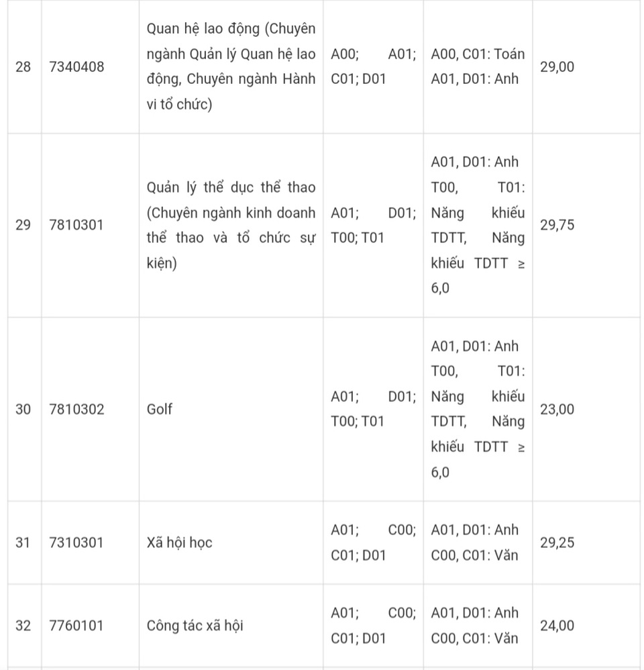Screen dimensions: 644x670
Task: Select row number 32
Action: pyautogui.click(x=23, y=625)
